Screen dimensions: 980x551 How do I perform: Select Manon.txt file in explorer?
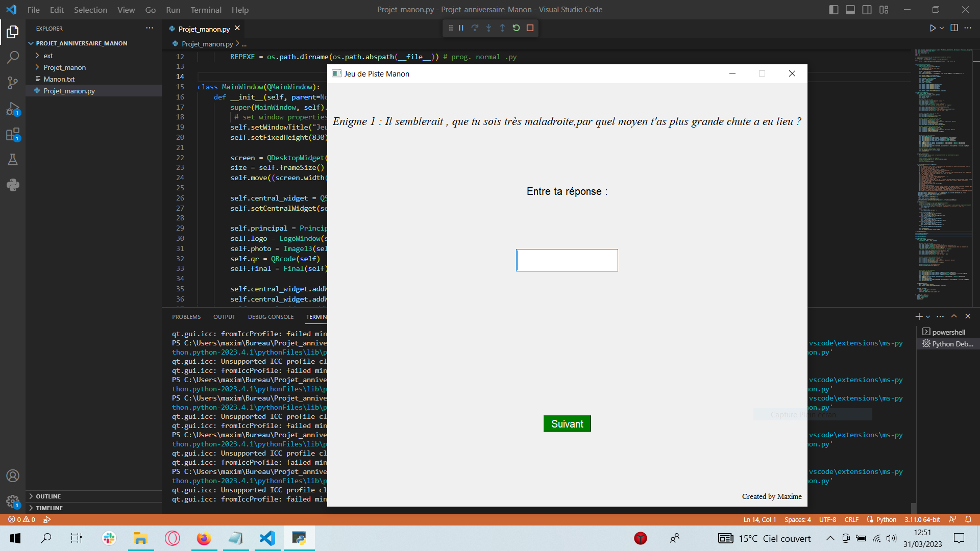[x=59, y=79]
